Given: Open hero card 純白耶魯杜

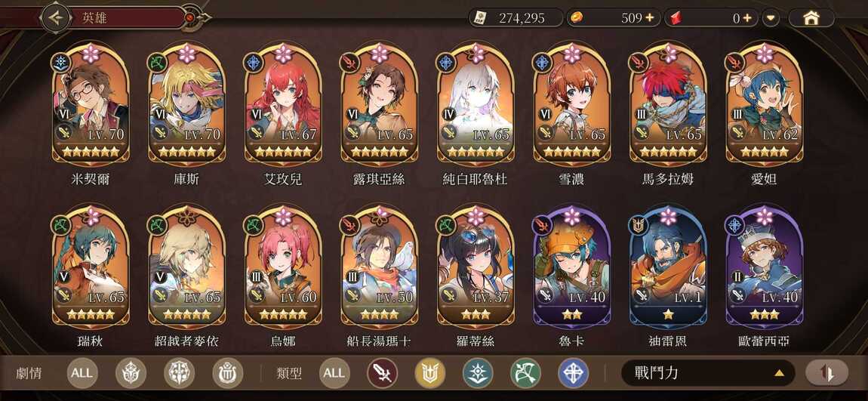Looking at the screenshot, I should click(476, 105).
